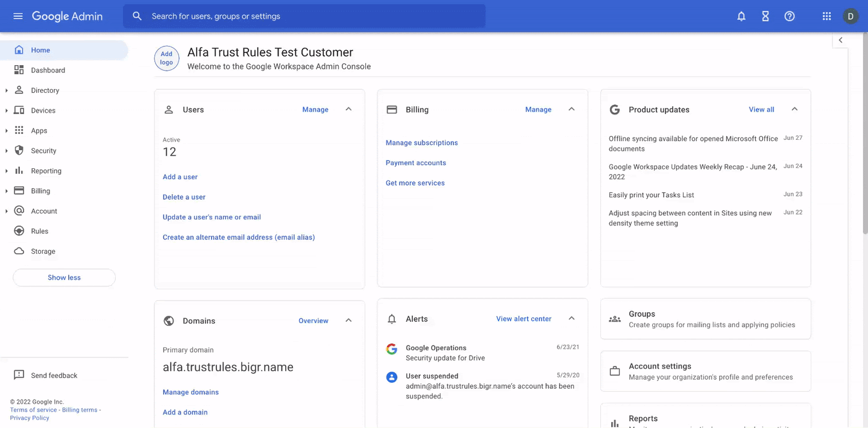Click the Security shield icon in sidebar
This screenshot has height=428, width=868.
click(x=19, y=151)
